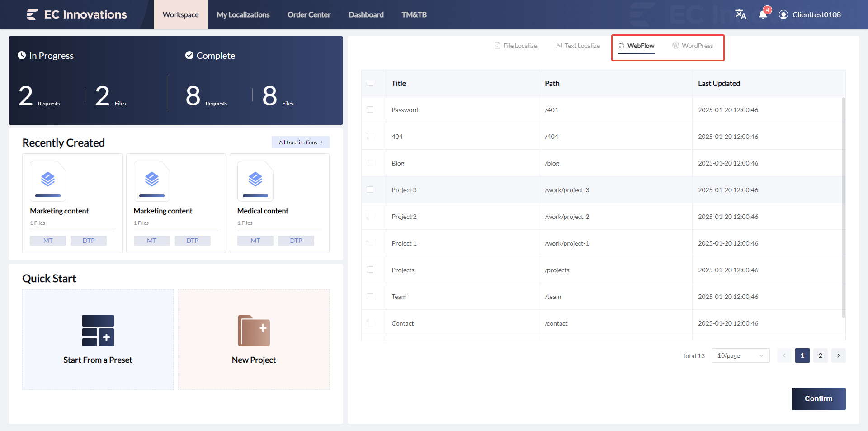Open the Order Center menu
Viewport: 868px width, 431px height.
(x=309, y=14)
